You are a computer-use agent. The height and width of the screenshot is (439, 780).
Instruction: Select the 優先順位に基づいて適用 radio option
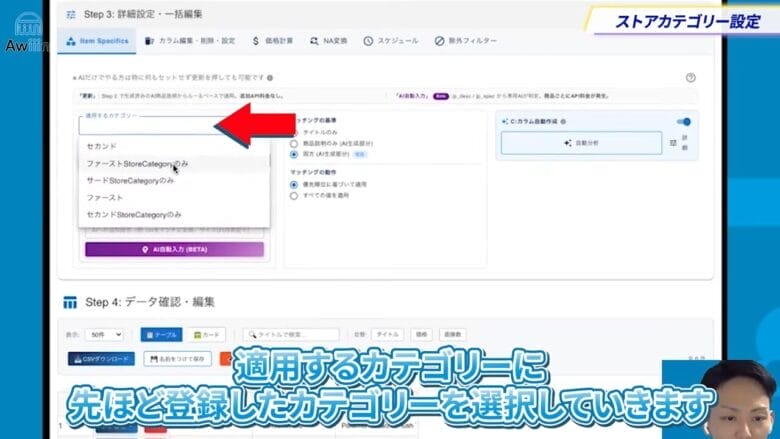[294, 184]
